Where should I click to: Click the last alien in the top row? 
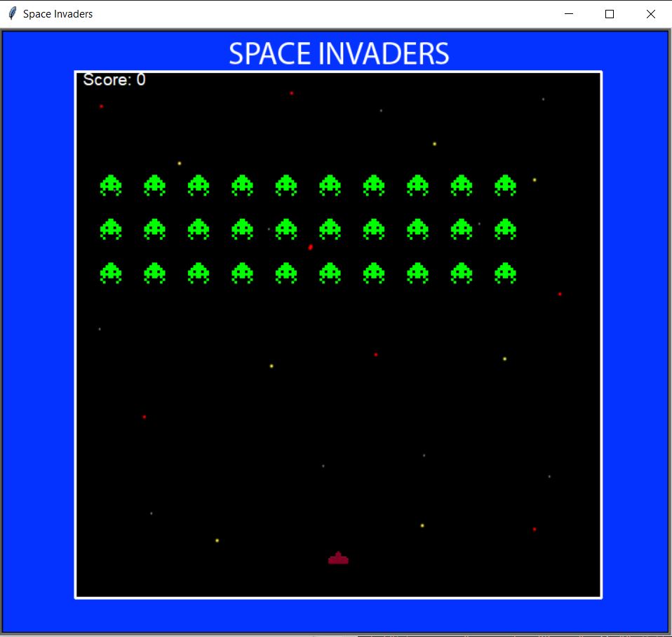505,185
